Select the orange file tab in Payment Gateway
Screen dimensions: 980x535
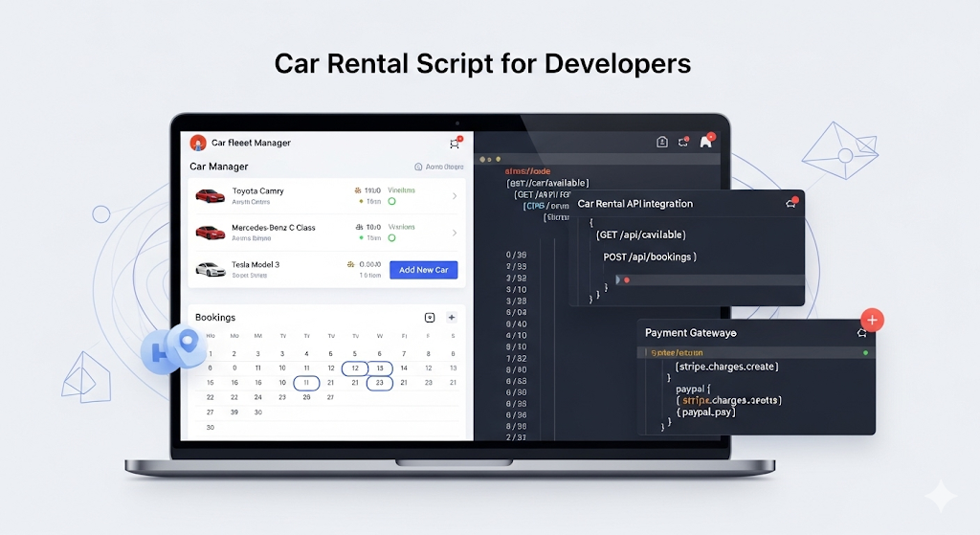point(677,353)
